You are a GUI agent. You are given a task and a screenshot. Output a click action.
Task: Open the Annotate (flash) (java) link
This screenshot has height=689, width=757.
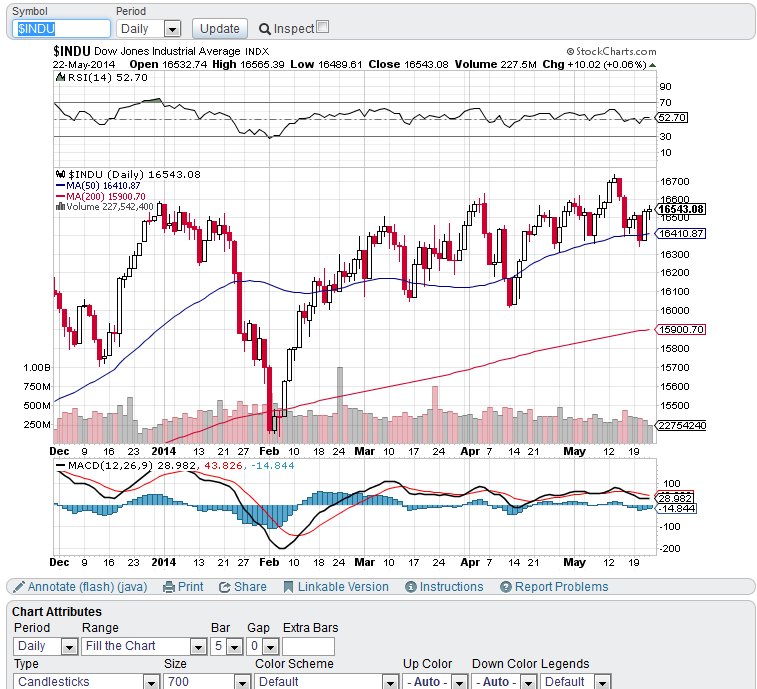(87, 587)
